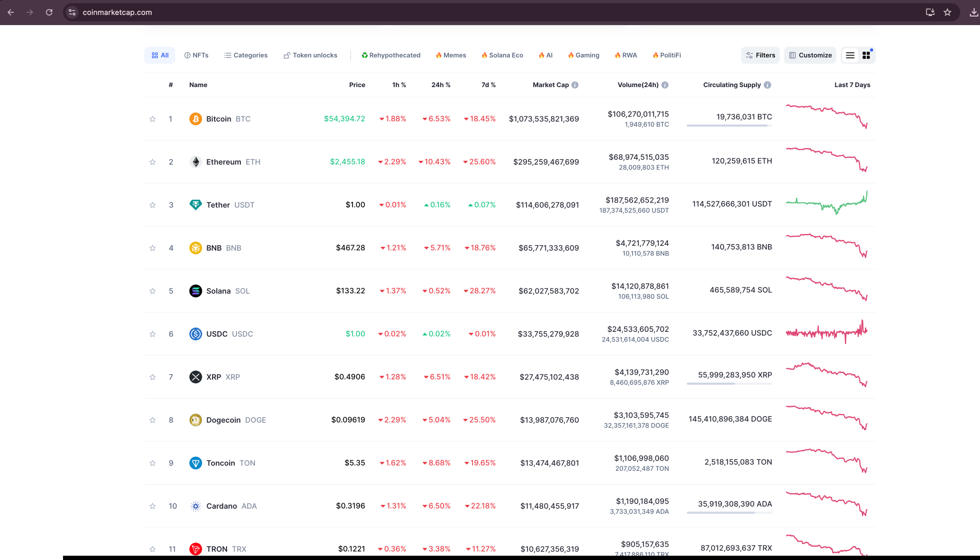Click the Ethereum coin logo
The width and height of the screenshot is (980, 560).
195,162
